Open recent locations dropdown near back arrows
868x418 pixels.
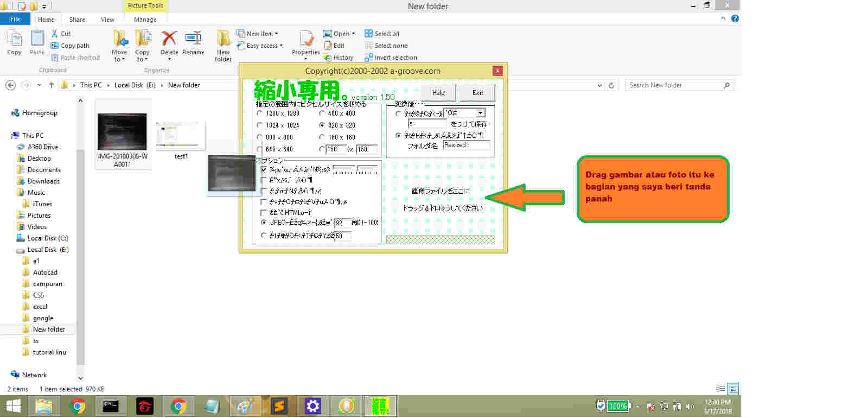(x=39, y=85)
